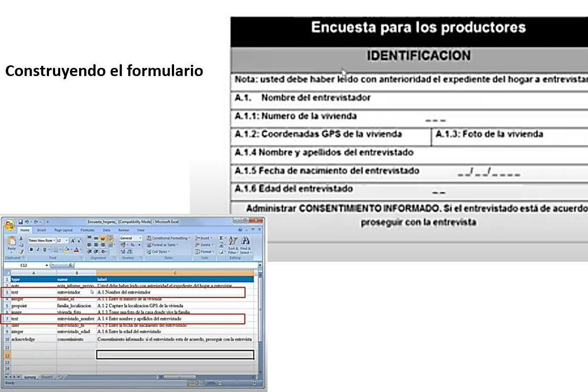Click the Find & Select binoculars icon
The image size is (588, 392).
(x=245, y=242)
